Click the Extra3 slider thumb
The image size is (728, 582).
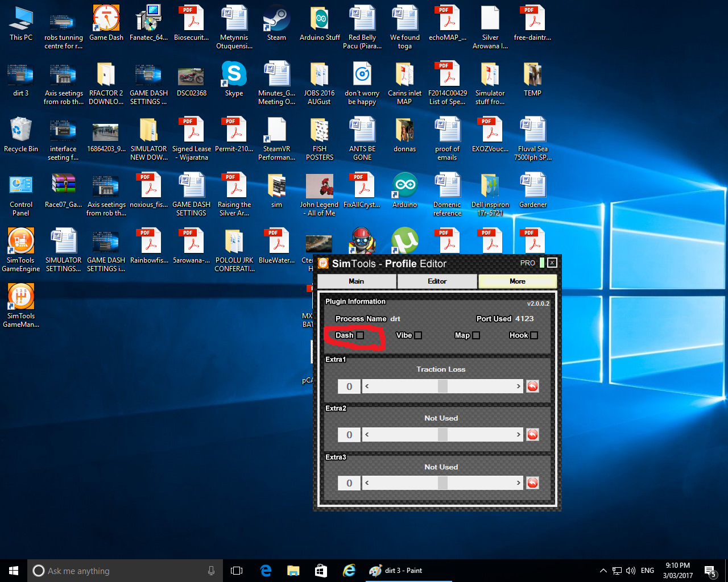442,483
